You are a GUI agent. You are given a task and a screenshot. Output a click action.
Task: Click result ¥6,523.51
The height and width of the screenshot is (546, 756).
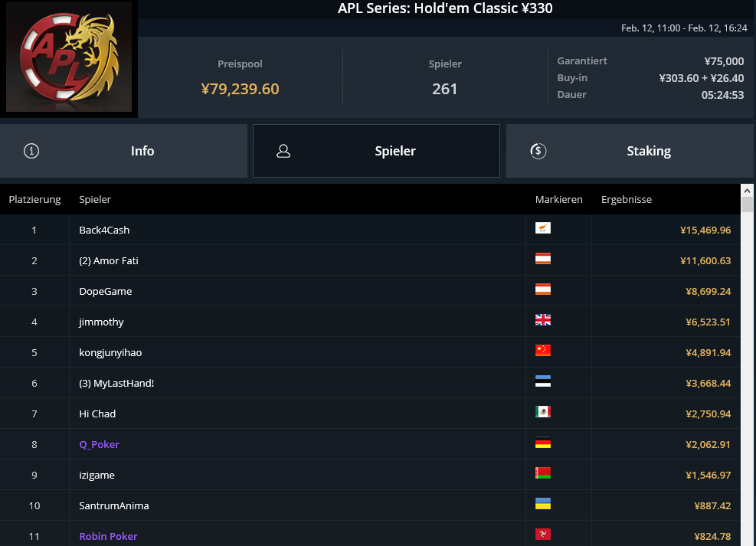(x=709, y=322)
